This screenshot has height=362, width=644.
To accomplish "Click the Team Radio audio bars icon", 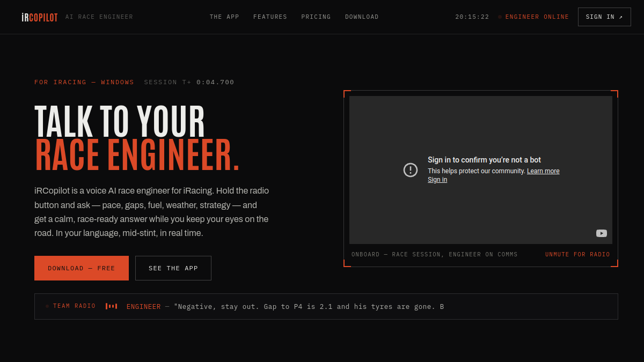I will pos(111,306).
